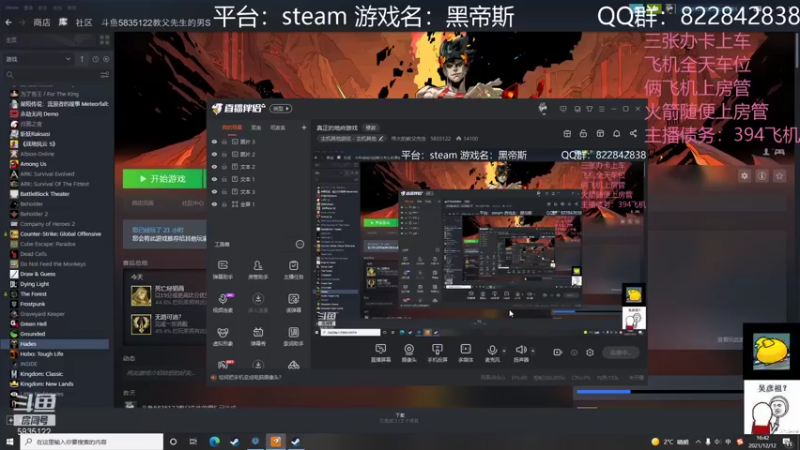This screenshot has width=800, height=450.
Task: Click the Steam library filter settings icon
Action: click(105, 74)
